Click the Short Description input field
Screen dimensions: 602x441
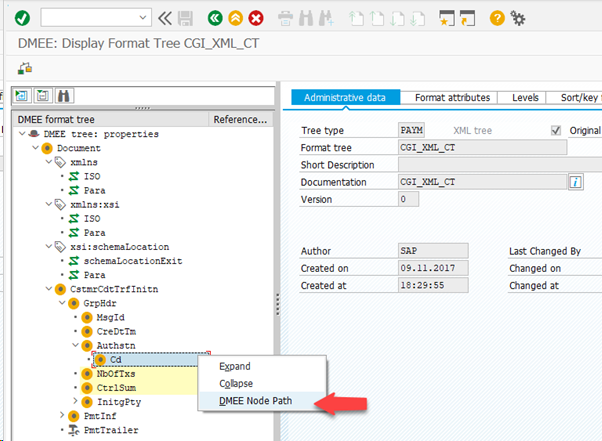point(482,165)
